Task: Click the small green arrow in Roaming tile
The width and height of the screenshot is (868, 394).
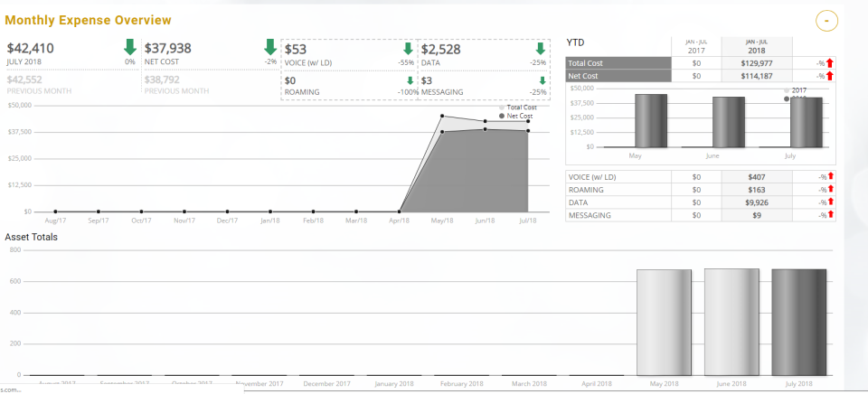Action: click(410, 80)
